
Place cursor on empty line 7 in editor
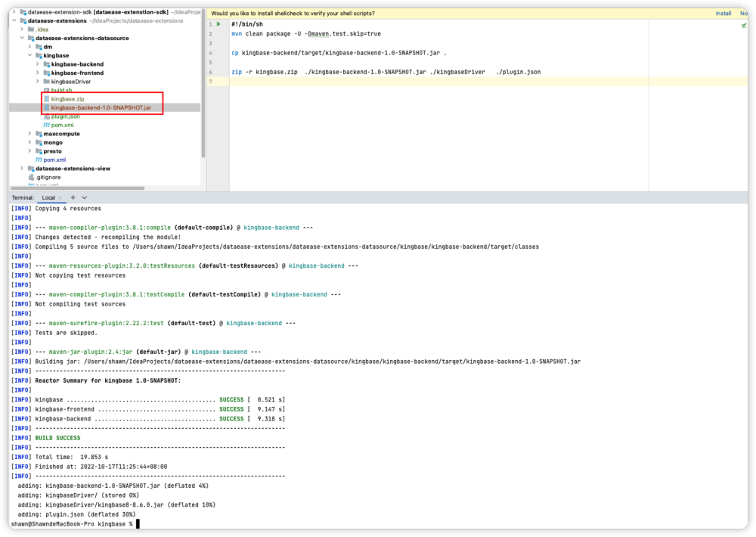pyautogui.click(x=487, y=82)
